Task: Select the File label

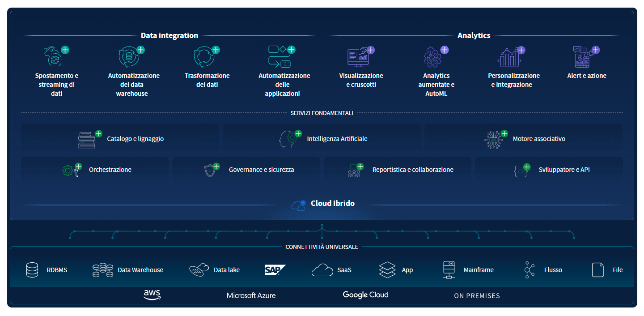Action: tap(618, 270)
